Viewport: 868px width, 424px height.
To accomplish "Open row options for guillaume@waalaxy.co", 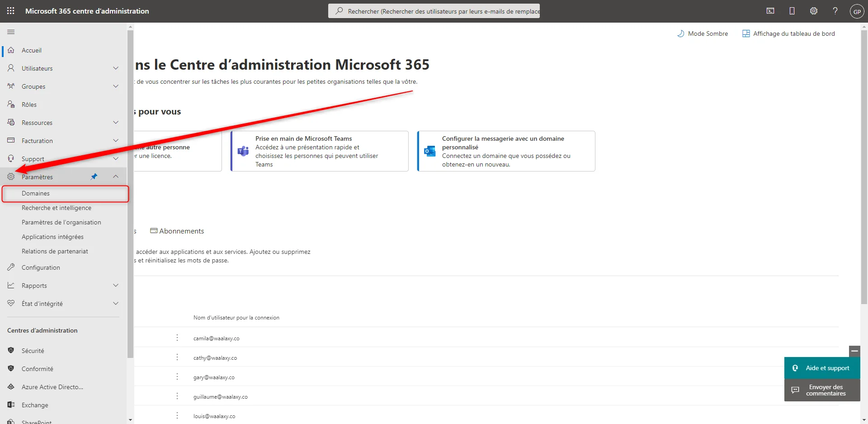I will (x=177, y=396).
